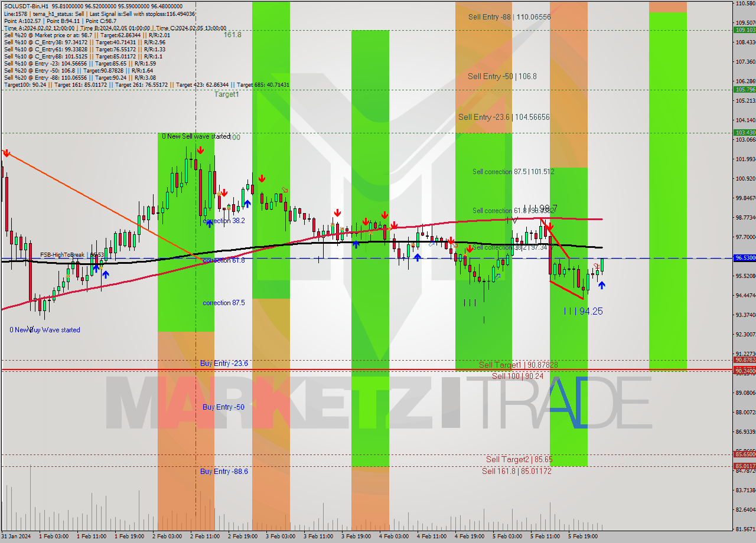The width and height of the screenshot is (756, 543).
Task: Click the '31 Jan 2024' date on the time axis
Action: 15,537
